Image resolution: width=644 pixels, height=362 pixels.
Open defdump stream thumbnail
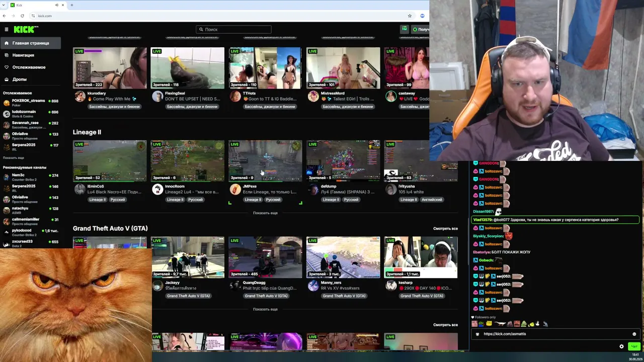pyautogui.click(x=343, y=160)
